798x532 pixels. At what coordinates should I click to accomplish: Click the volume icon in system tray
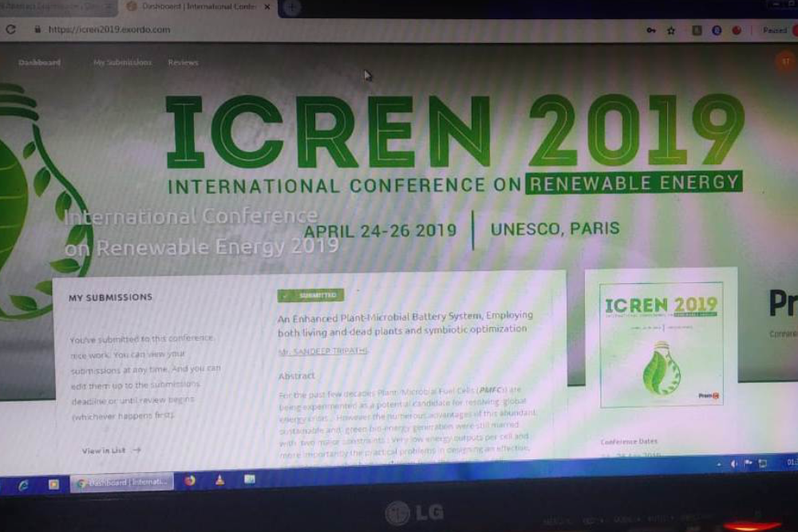tap(734, 463)
